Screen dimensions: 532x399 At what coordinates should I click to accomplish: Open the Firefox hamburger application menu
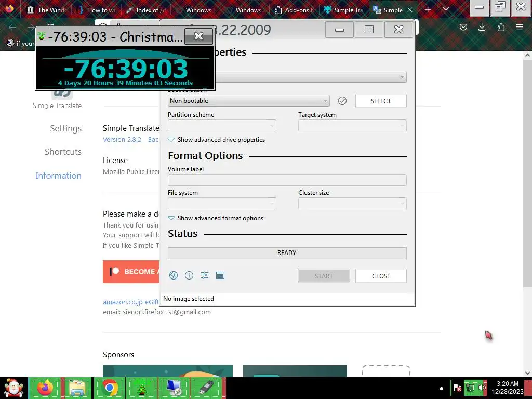point(520,27)
